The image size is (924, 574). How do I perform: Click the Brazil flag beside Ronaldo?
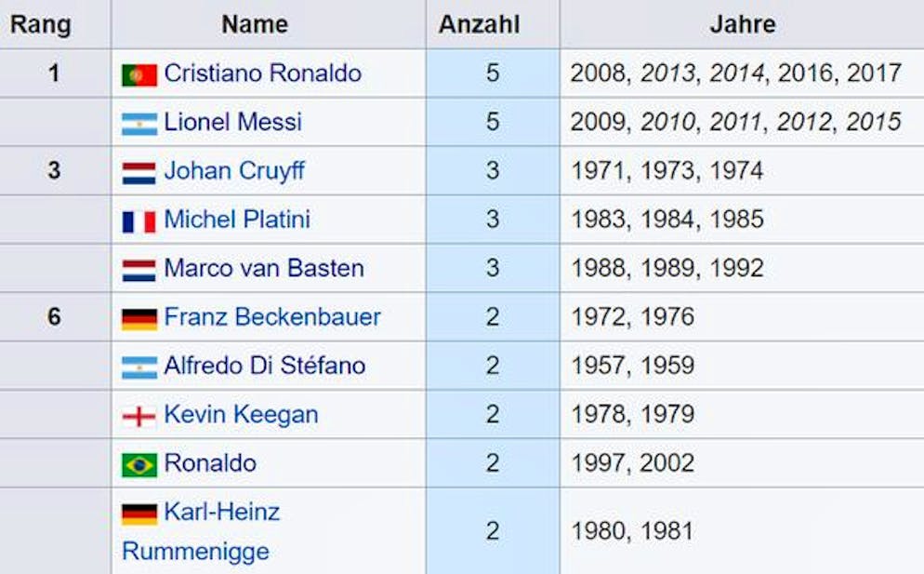pos(139,464)
